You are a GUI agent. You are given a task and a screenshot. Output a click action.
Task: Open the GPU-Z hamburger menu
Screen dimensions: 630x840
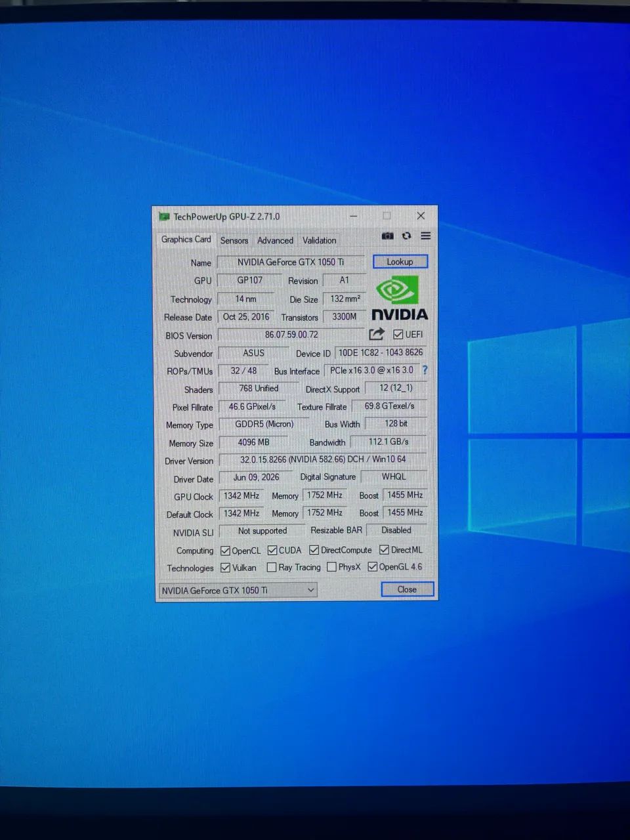click(x=426, y=236)
